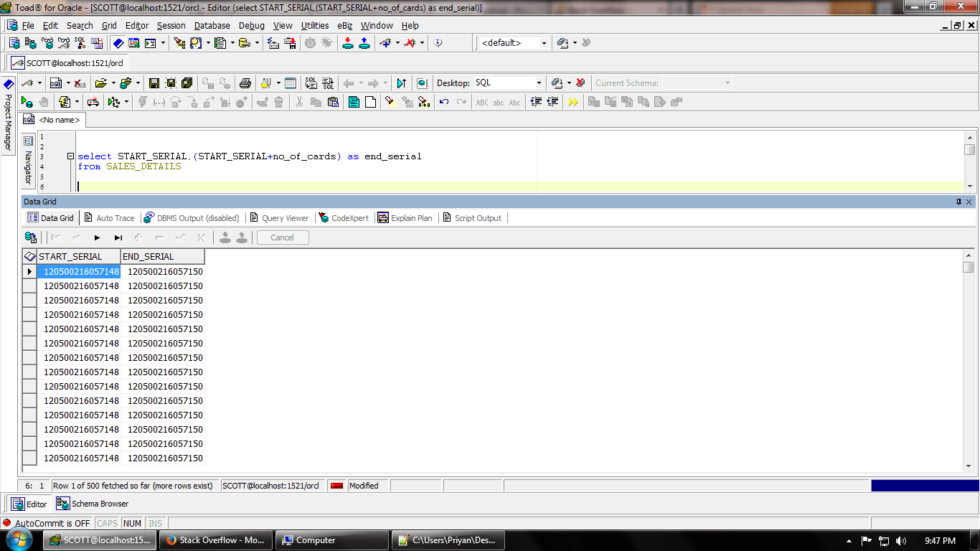Open the Session menu
Viewport: 980px width, 551px height.
click(x=171, y=25)
